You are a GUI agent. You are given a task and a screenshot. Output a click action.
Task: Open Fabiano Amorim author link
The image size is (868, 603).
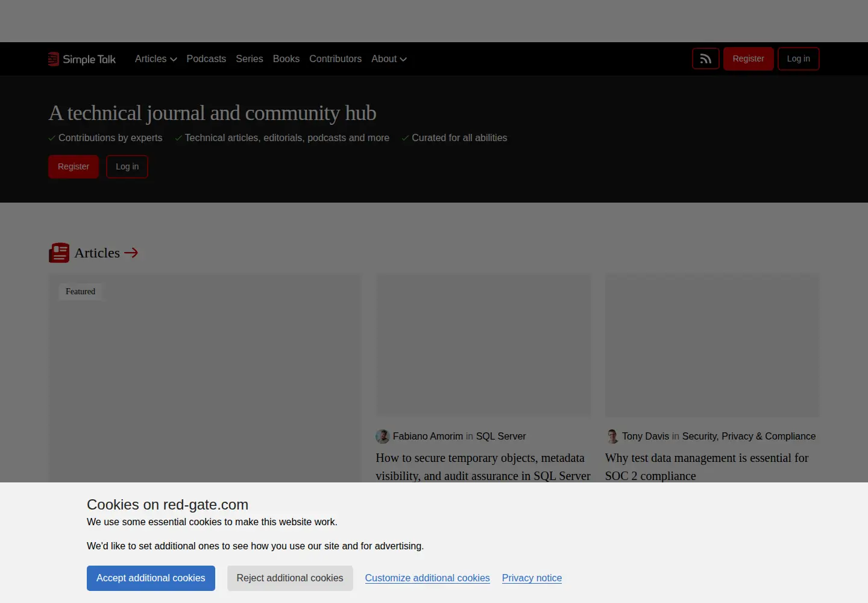click(x=428, y=436)
